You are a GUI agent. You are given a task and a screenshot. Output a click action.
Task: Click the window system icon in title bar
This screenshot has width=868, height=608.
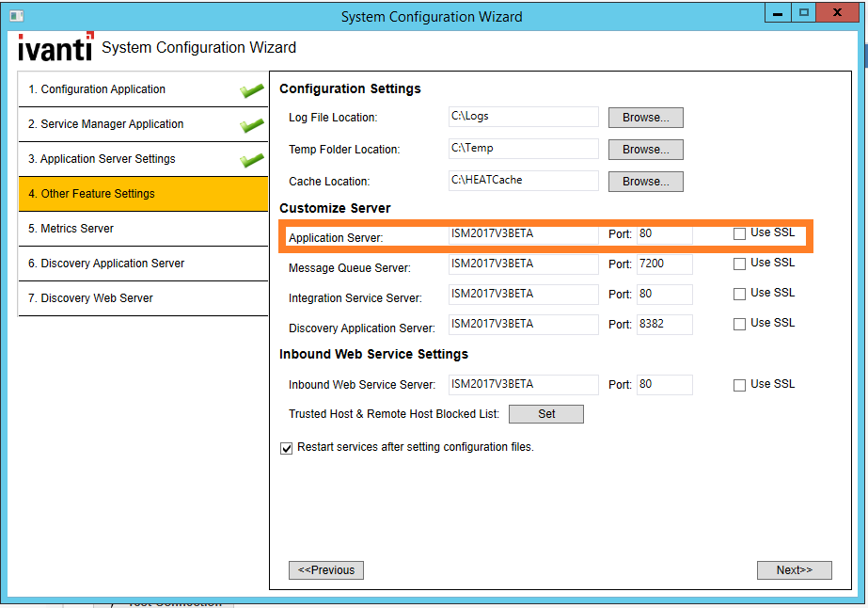coord(16,16)
